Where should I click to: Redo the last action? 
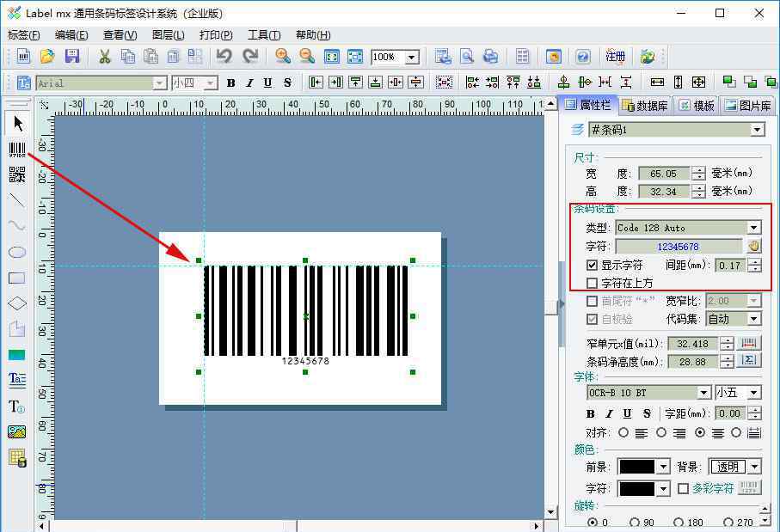coord(250,56)
